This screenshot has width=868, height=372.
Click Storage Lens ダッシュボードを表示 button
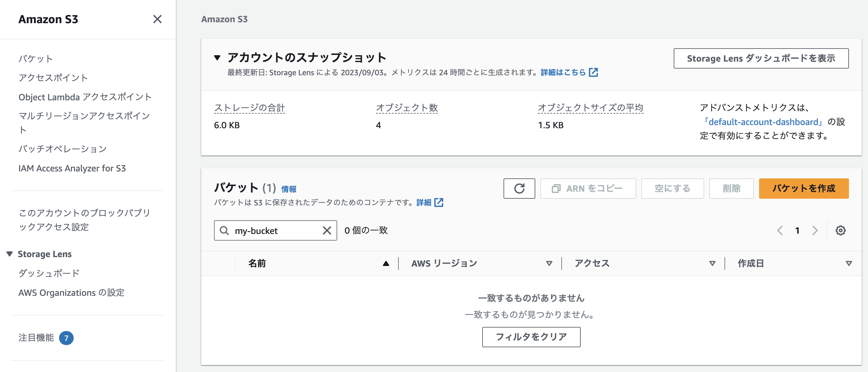[x=761, y=58]
